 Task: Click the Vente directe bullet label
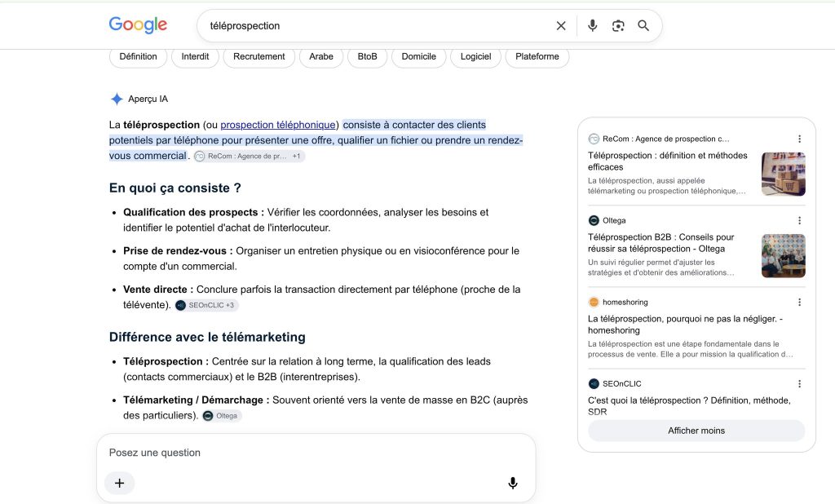click(x=158, y=290)
